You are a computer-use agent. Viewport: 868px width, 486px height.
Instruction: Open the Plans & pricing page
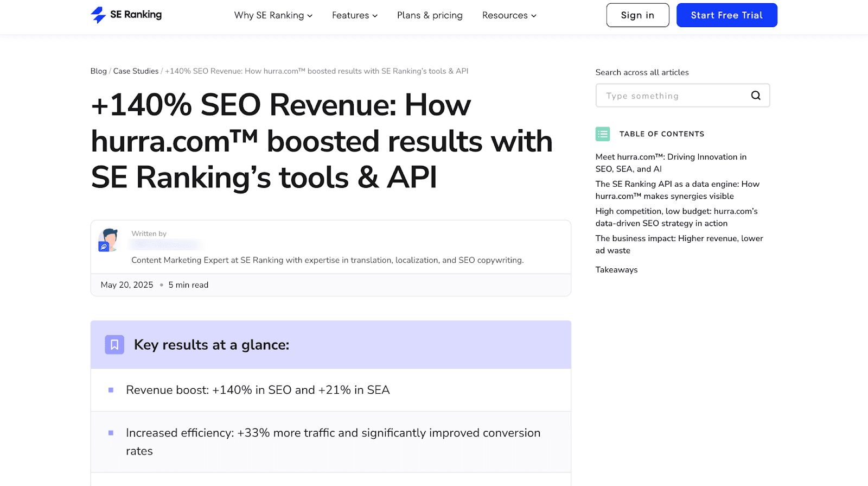point(430,15)
